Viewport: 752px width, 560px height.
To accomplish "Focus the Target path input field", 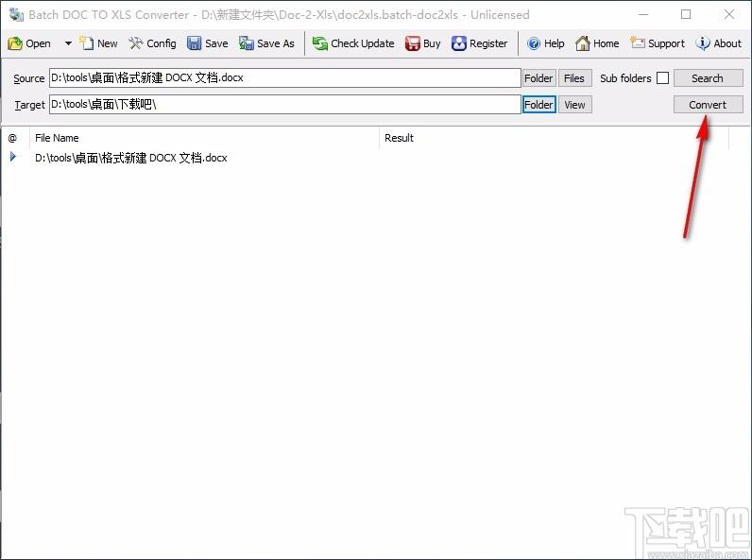I will 285,105.
